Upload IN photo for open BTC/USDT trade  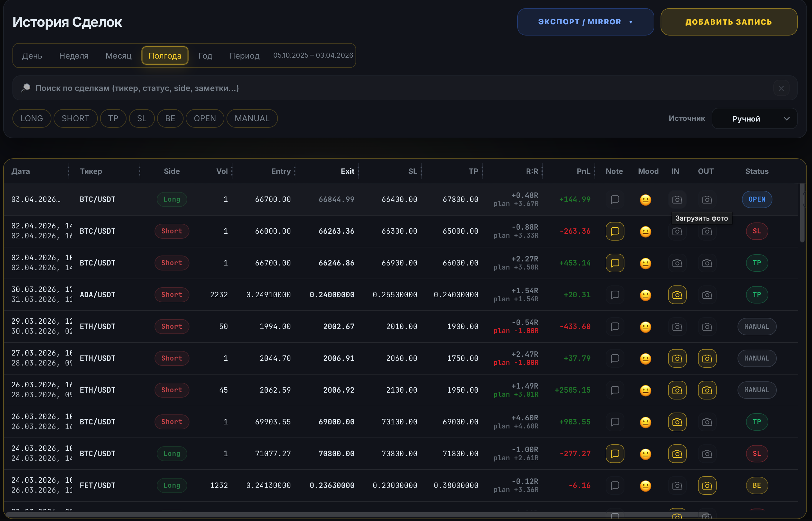(x=677, y=199)
